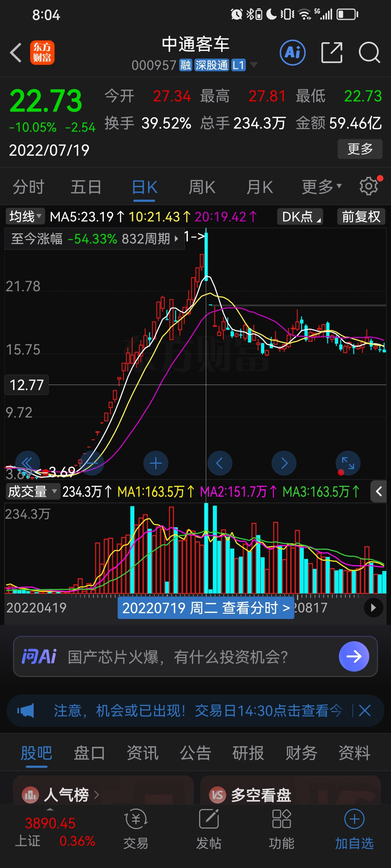This screenshot has height=868, width=391.
Task: Move crosshair left one candle
Action: click(x=220, y=463)
